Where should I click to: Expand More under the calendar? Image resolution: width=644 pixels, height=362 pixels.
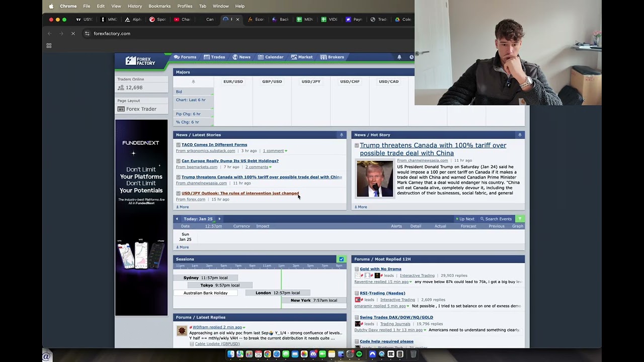[x=183, y=247]
